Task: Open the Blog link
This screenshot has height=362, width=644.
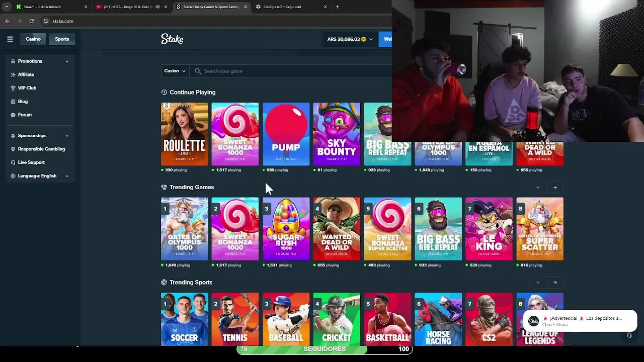Action: point(23,102)
